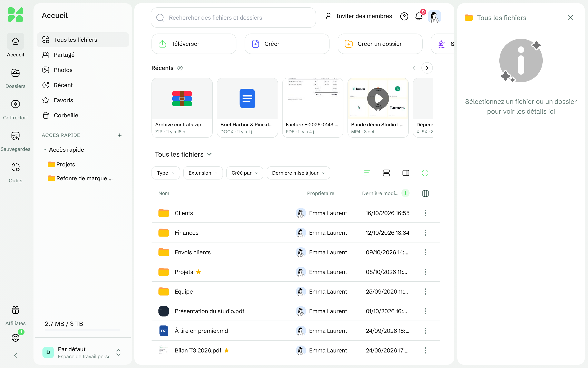Toggle the side panel layout icon
Screen dimensions: 588x368
[x=406, y=173]
